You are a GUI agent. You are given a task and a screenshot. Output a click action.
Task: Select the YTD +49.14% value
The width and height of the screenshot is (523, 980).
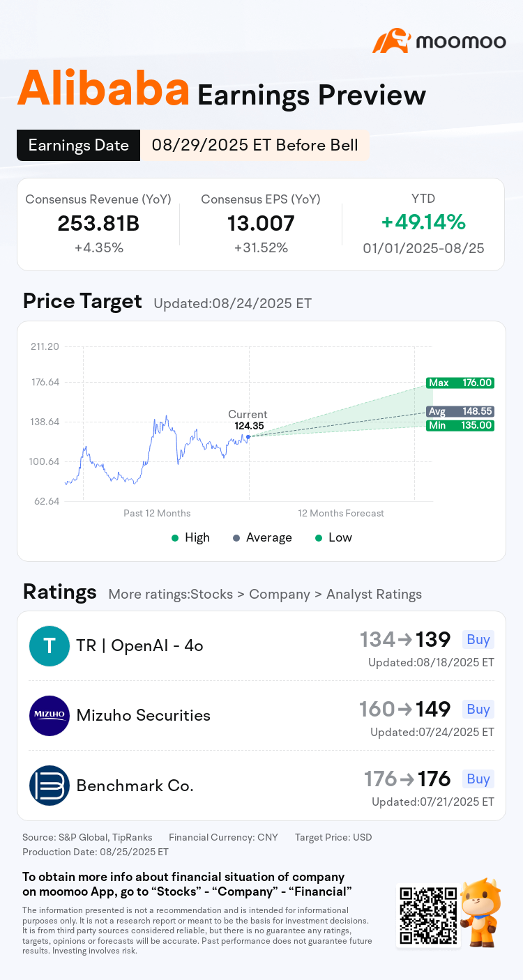[x=423, y=222]
